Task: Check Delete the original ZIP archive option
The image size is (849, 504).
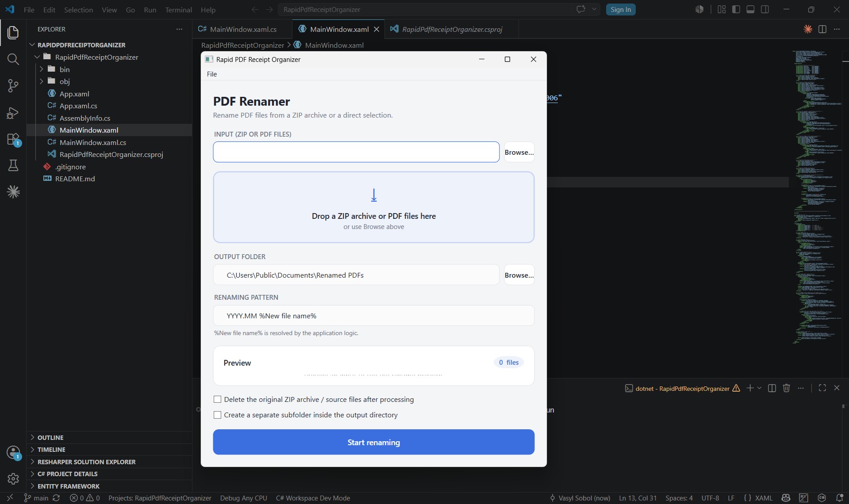Action: pyautogui.click(x=217, y=399)
